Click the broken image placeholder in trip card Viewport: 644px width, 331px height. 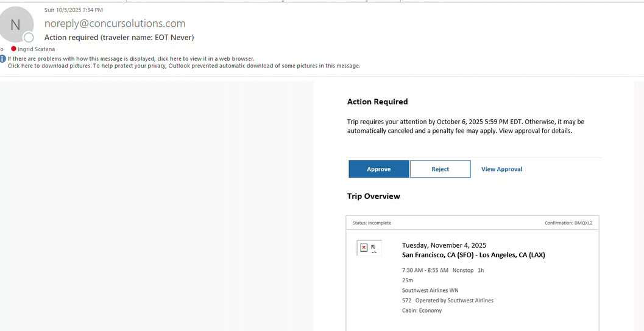tap(369, 248)
